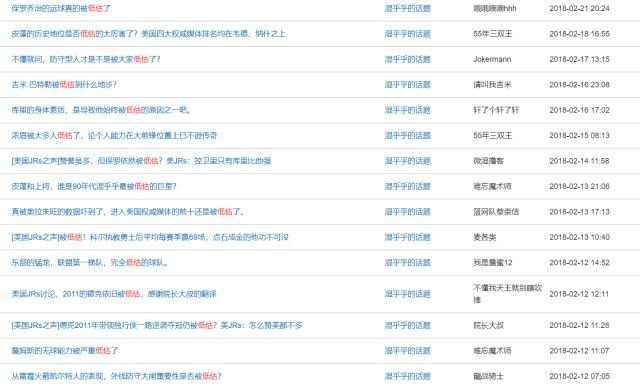Select the date '2018-02-15 08:13'
Image resolution: width=640 pixels, height=386 pixels.
[x=580, y=135]
